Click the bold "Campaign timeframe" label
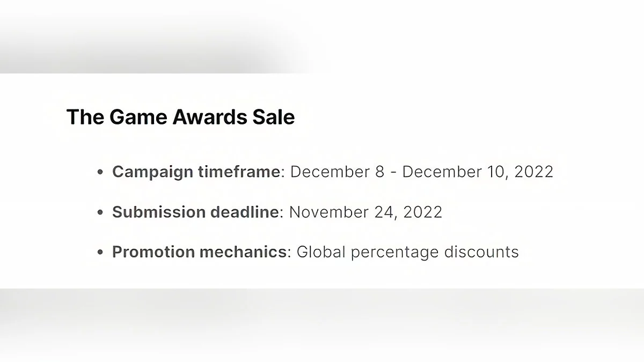This screenshot has width=644, height=362. tap(196, 172)
